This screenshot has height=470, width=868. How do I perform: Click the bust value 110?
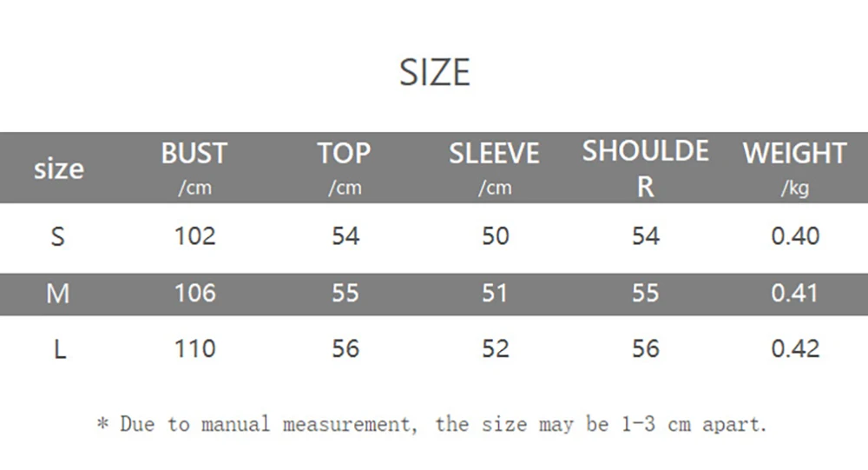click(194, 348)
